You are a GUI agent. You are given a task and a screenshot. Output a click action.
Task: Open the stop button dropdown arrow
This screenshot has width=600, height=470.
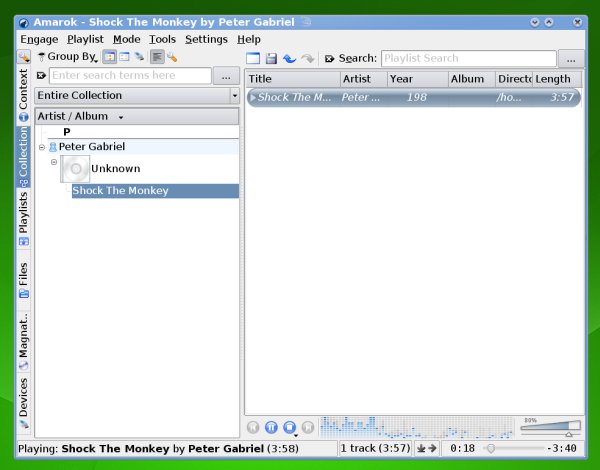click(x=295, y=436)
